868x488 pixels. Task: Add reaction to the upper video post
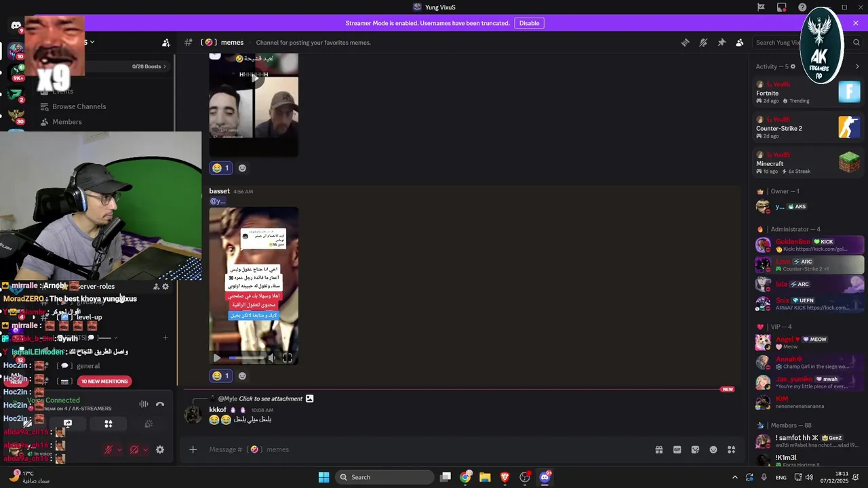(x=242, y=168)
